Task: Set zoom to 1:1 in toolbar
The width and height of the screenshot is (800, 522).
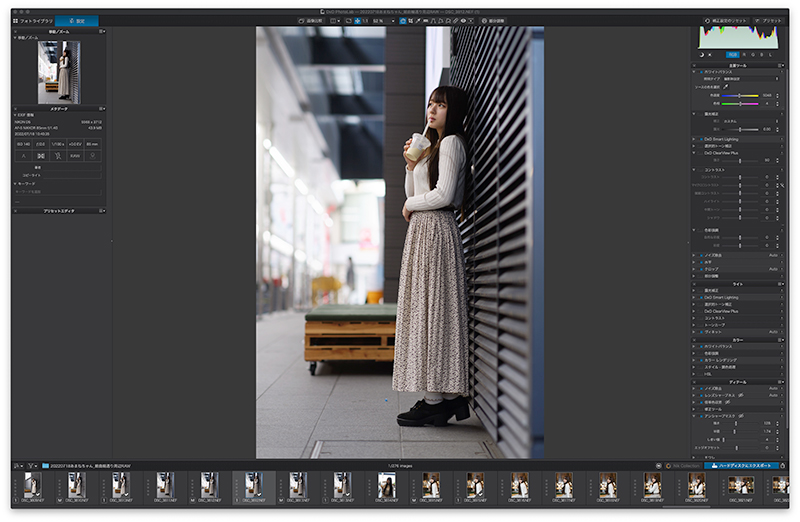Action: (365, 21)
